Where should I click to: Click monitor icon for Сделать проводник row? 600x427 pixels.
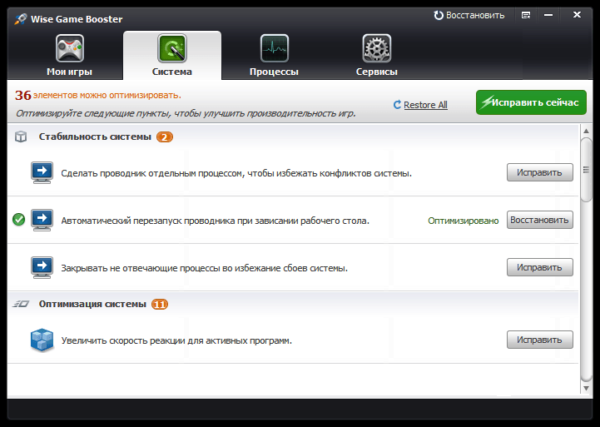point(42,173)
